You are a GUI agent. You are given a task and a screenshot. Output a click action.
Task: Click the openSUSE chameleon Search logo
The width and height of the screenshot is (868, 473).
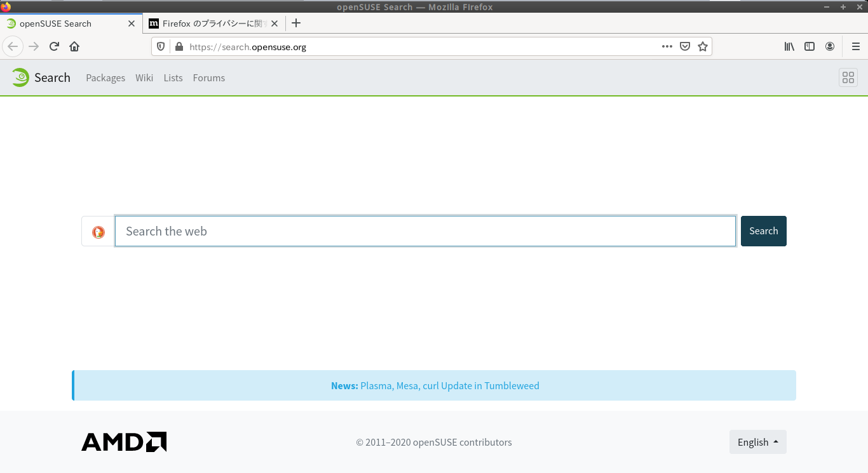(41, 77)
